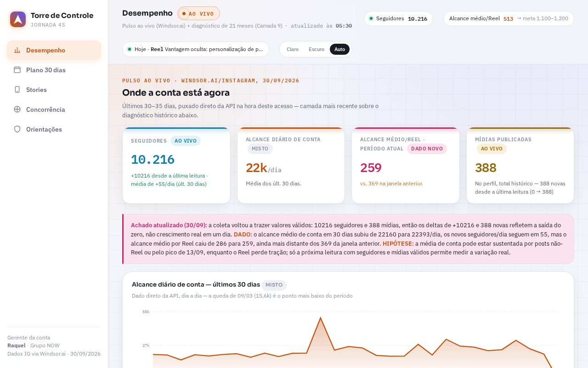Click the 259 average reach per Reel value
The image size is (588, 368).
[x=371, y=168]
